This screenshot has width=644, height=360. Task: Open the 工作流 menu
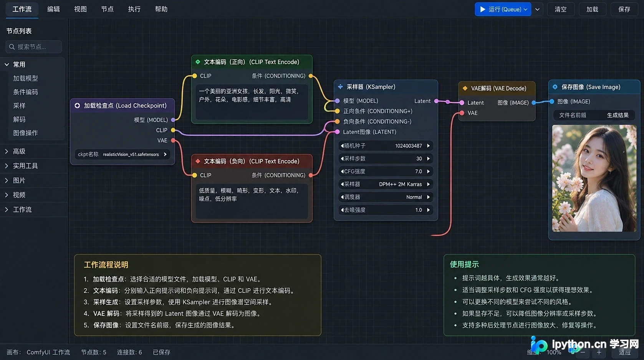click(x=22, y=9)
